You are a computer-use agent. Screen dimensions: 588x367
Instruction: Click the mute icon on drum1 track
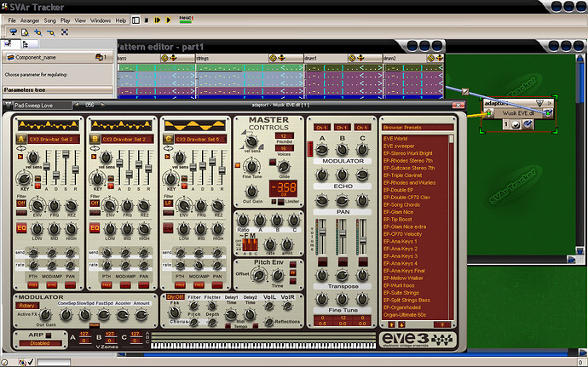point(351,58)
